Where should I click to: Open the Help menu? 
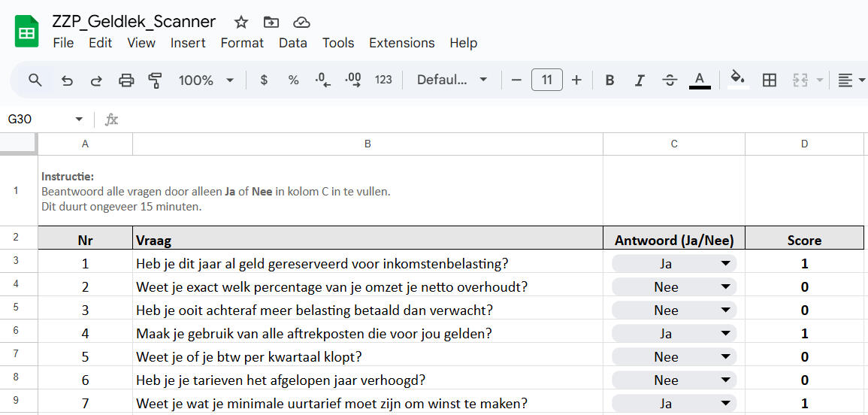(464, 43)
